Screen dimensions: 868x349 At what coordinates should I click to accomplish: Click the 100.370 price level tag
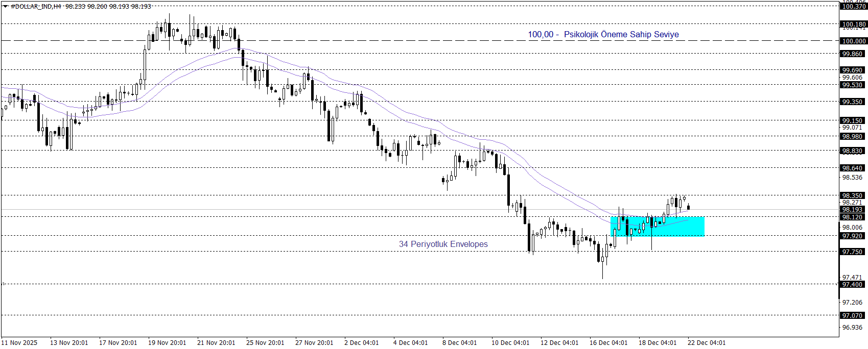point(853,7)
